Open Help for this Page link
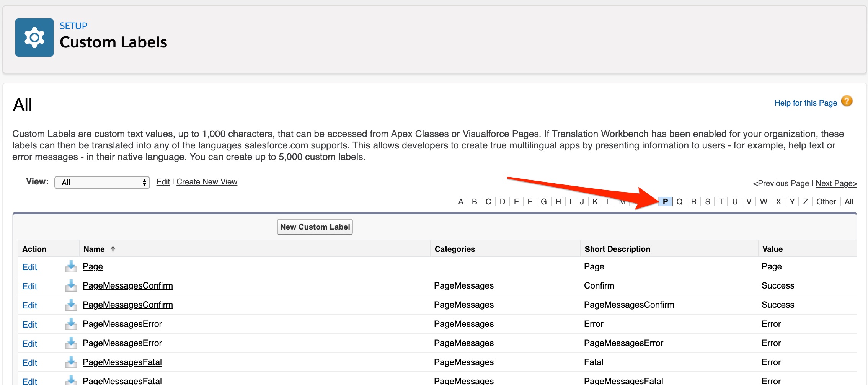The height and width of the screenshot is (385, 868). click(x=806, y=103)
